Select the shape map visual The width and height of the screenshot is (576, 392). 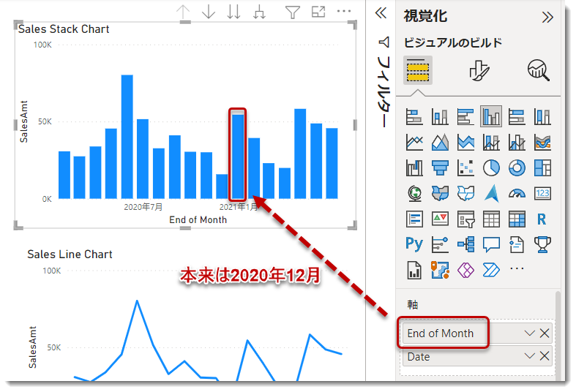(465, 193)
